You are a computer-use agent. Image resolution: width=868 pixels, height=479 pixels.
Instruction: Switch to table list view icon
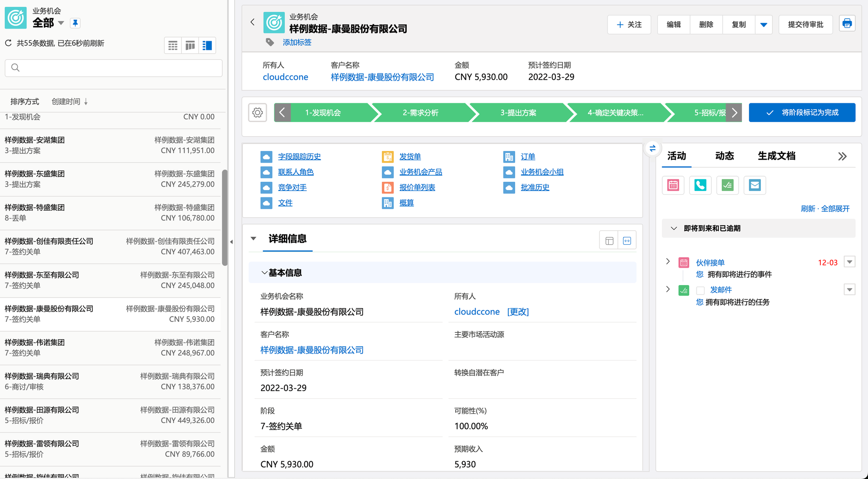(173, 46)
